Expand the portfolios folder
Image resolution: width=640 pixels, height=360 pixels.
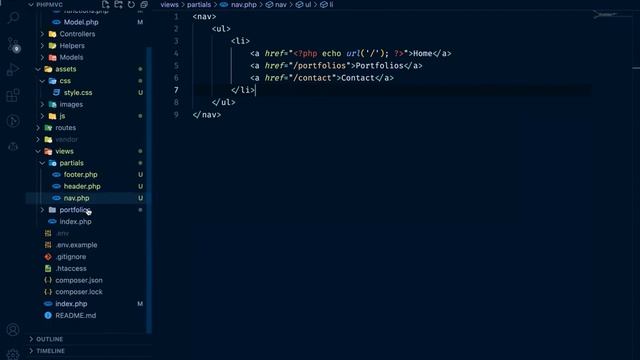42,210
